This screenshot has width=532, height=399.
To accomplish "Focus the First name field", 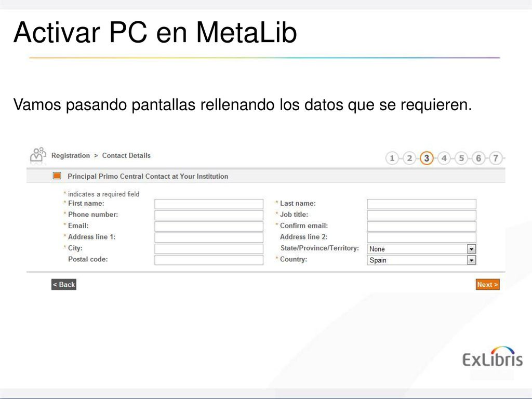I will [x=209, y=204].
